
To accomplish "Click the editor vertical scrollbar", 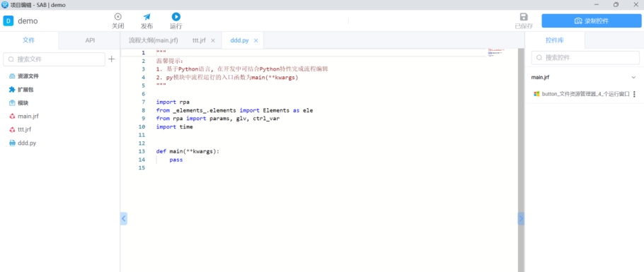I will tap(521, 160).
